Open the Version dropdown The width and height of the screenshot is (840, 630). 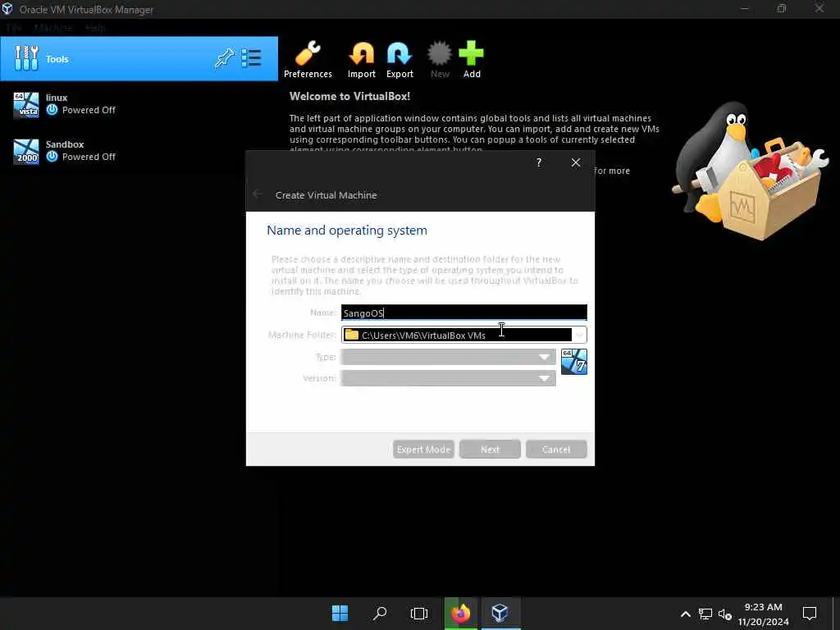click(448, 378)
